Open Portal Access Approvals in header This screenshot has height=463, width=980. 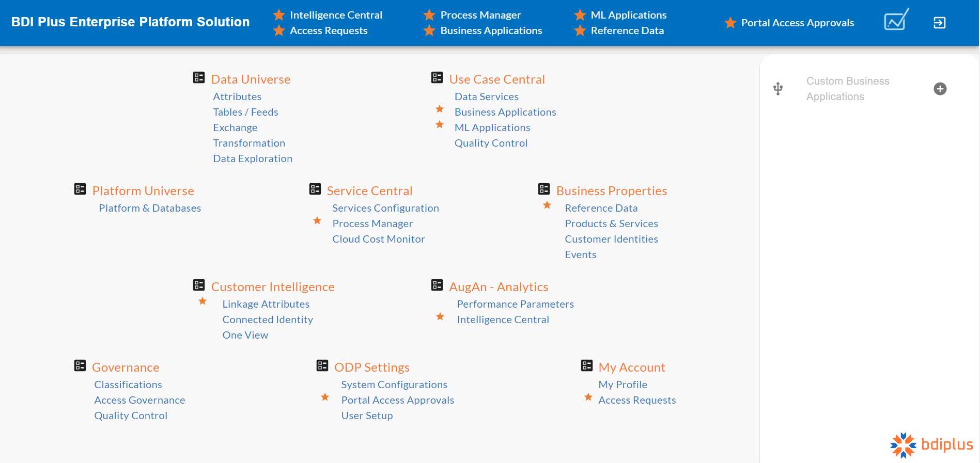(x=797, y=23)
